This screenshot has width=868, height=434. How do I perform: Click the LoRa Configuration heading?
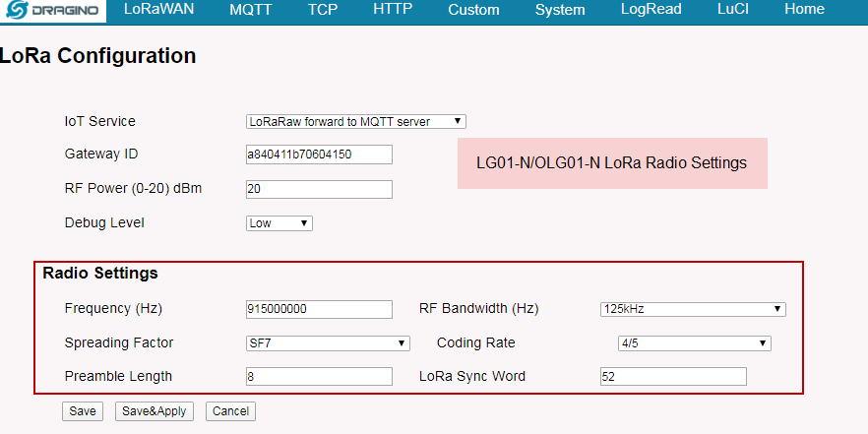98,56
